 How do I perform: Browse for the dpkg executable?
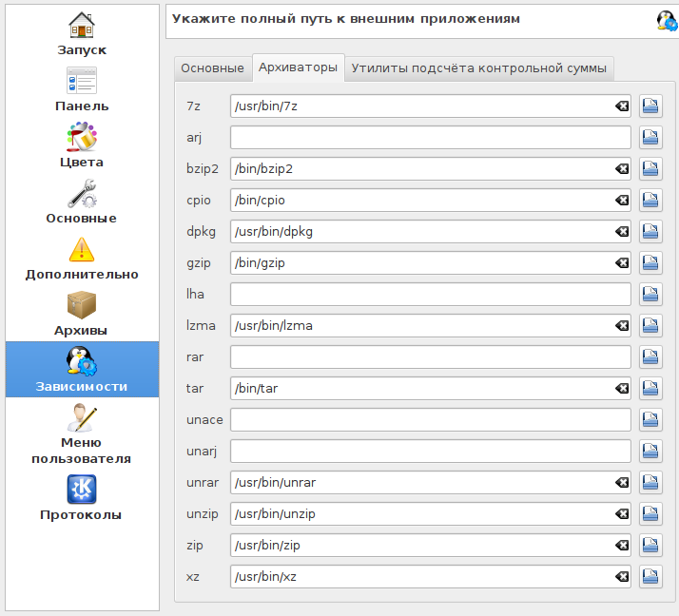[x=650, y=232]
